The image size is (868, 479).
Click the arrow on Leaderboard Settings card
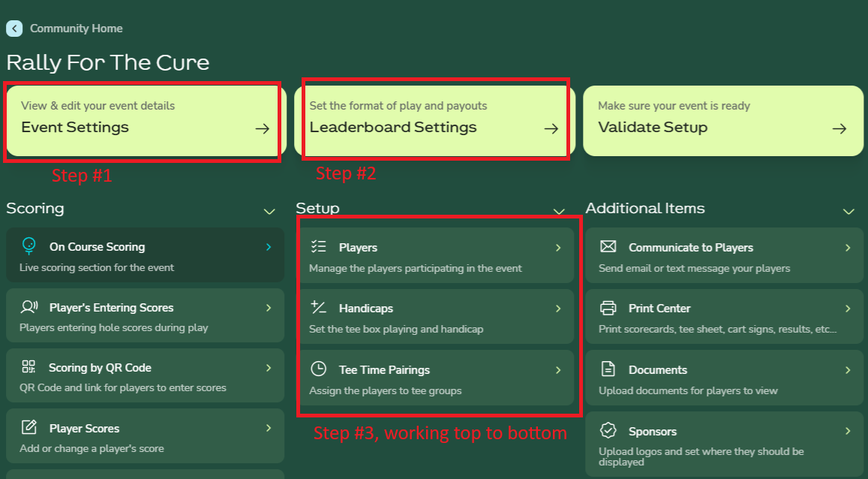pyautogui.click(x=551, y=128)
